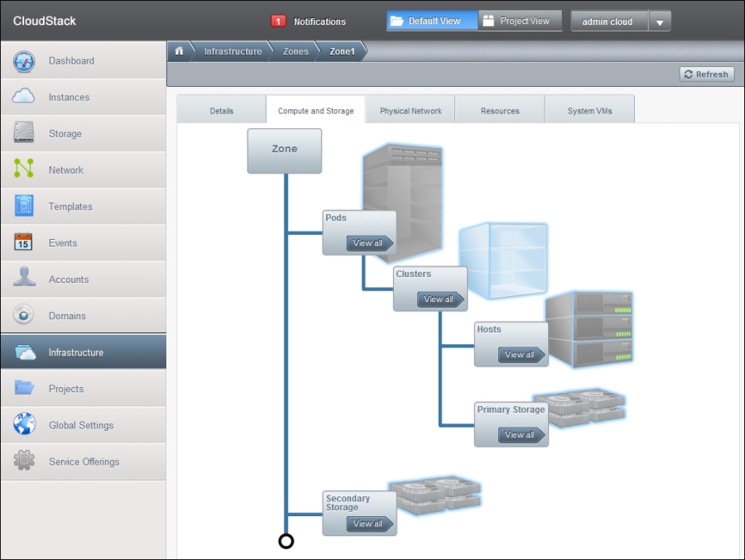Open the Details tab
This screenshot has width=745, height=560.
pyautogui.click(x=222, y=111)
